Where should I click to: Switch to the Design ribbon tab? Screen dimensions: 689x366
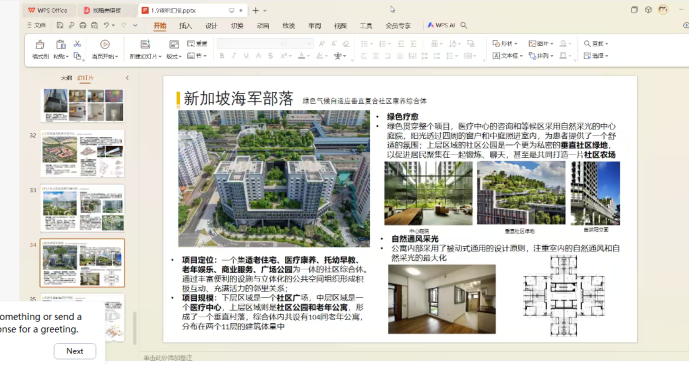[211, 25]
